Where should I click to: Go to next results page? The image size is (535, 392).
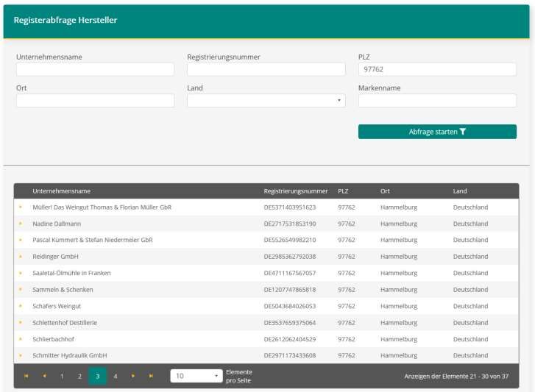point(133,376)
